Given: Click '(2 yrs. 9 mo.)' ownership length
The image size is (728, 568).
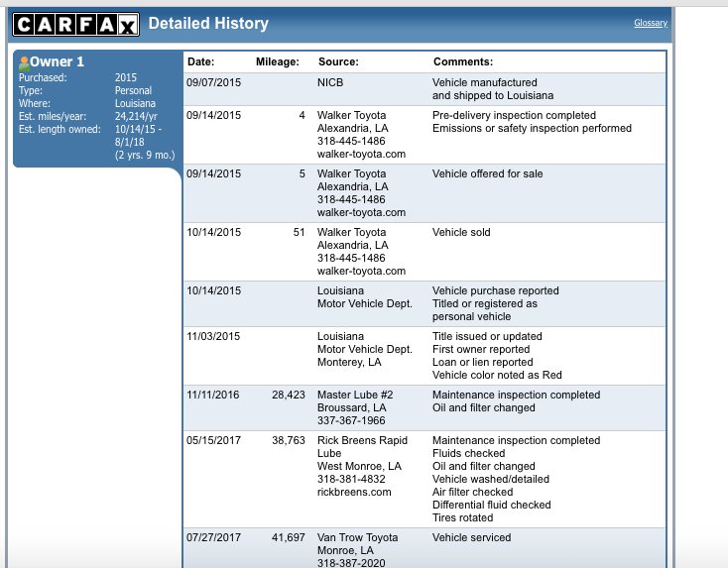Looking at the screenshot, I should [145, 155].
